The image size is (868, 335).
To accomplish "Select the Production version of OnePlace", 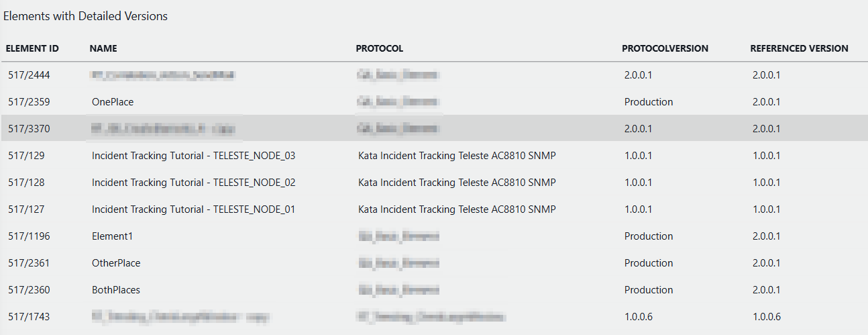I will (x=649, y=102).
